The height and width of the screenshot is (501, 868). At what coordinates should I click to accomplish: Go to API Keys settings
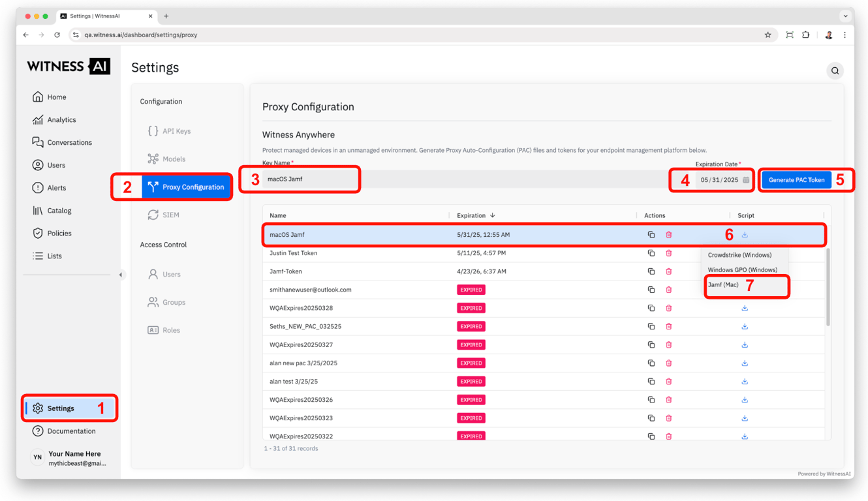tap(176, 131)
